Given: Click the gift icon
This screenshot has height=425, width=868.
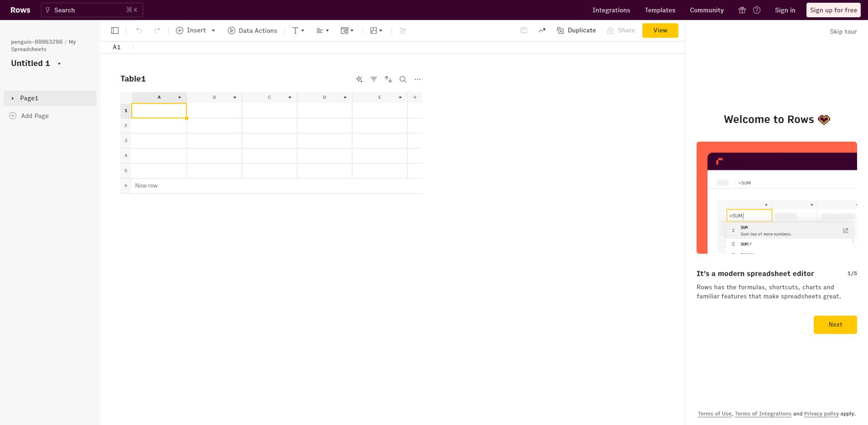Looking at the screenshot, I should tap(742, 10).
